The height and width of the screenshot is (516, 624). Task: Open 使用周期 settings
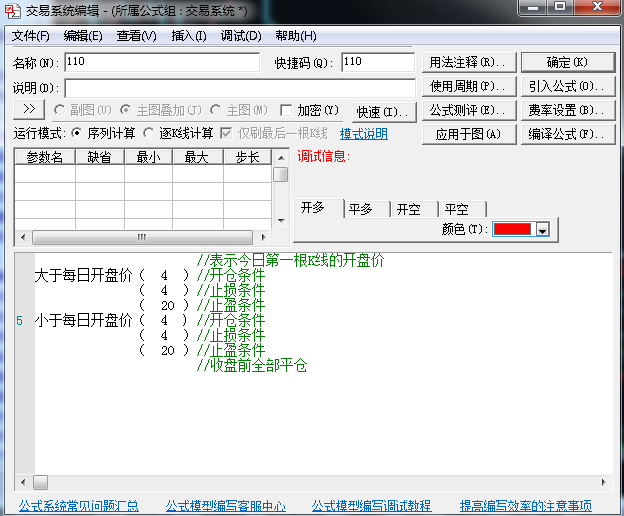[469, 86]
